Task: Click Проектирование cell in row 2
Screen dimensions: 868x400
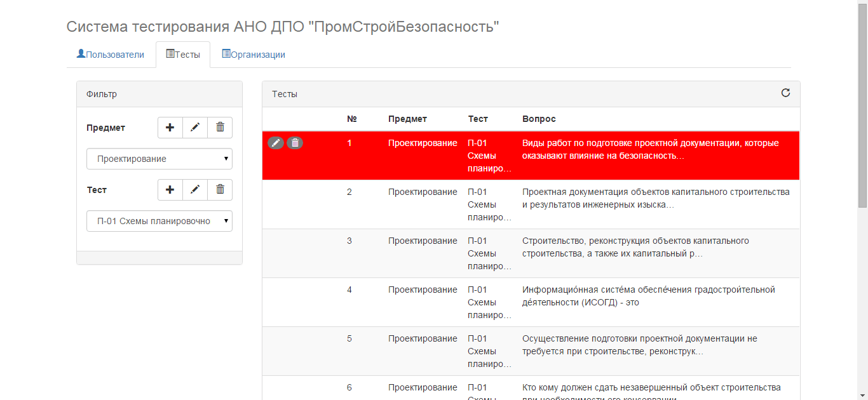Action: point(423,192)
